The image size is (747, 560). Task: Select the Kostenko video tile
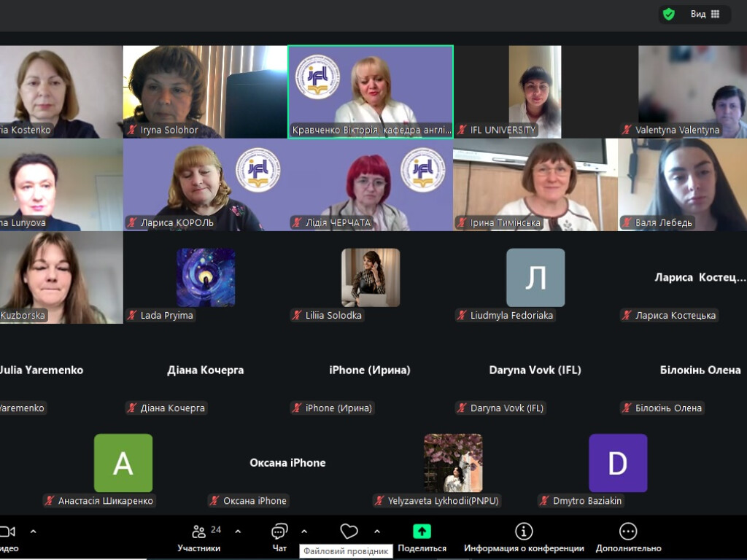point(61,92)
